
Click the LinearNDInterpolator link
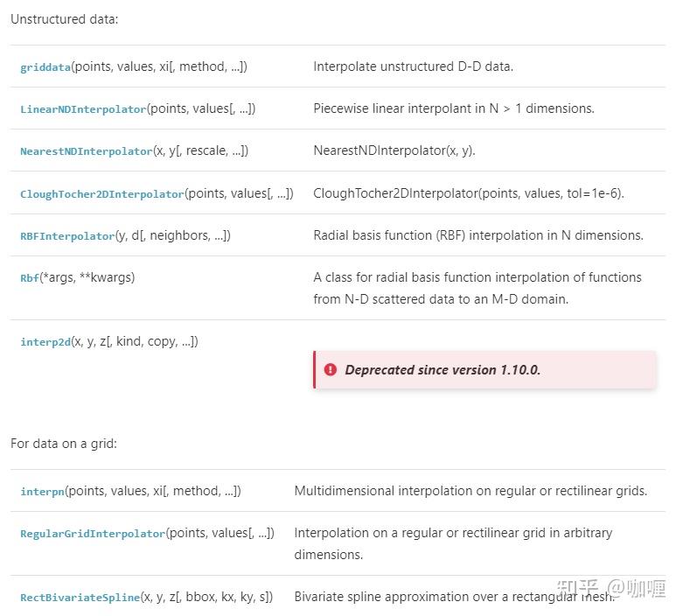tap(83, 109)
